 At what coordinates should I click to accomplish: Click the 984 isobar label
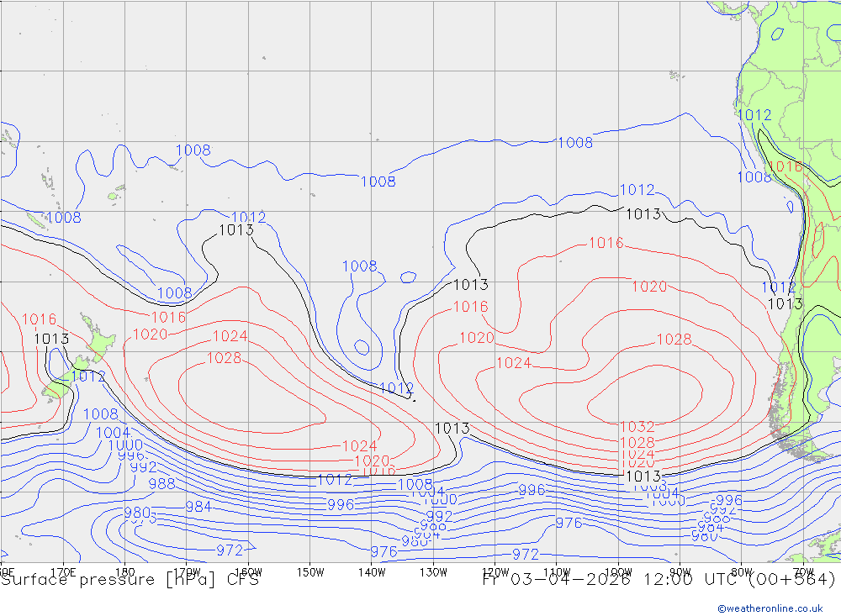198,507
